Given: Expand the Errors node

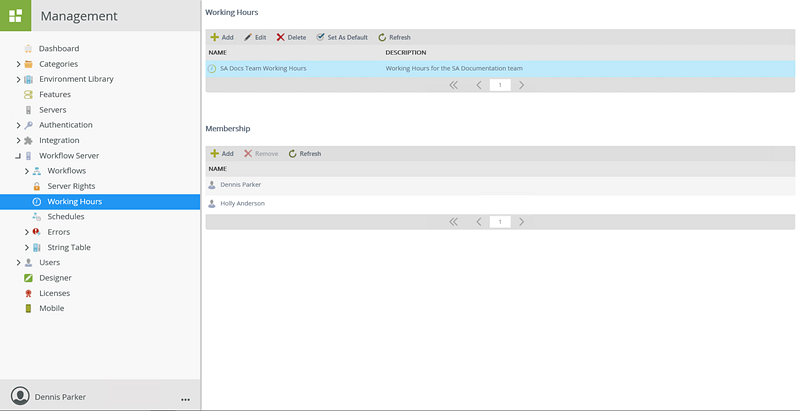Looking at the screenshot, I should pyautogui.click(x=27, y=232).
